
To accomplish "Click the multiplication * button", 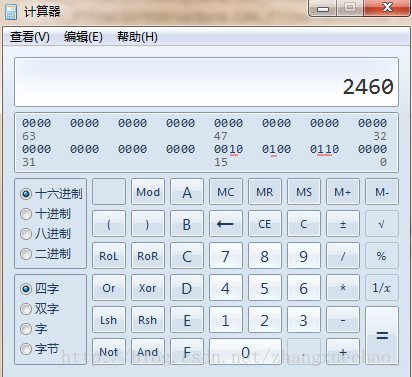I will pyautogui.click(x=343, y=288).
